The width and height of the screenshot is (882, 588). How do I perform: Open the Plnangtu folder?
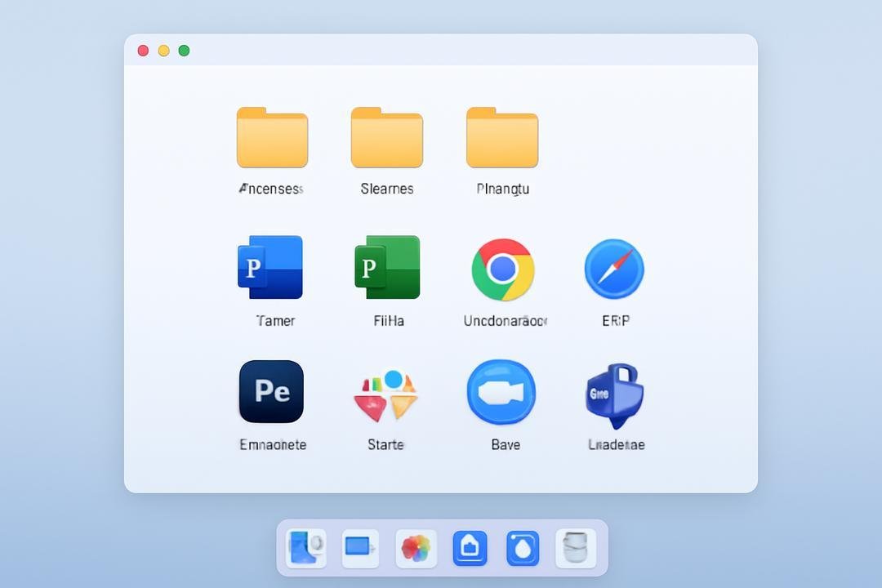point(502,138)
